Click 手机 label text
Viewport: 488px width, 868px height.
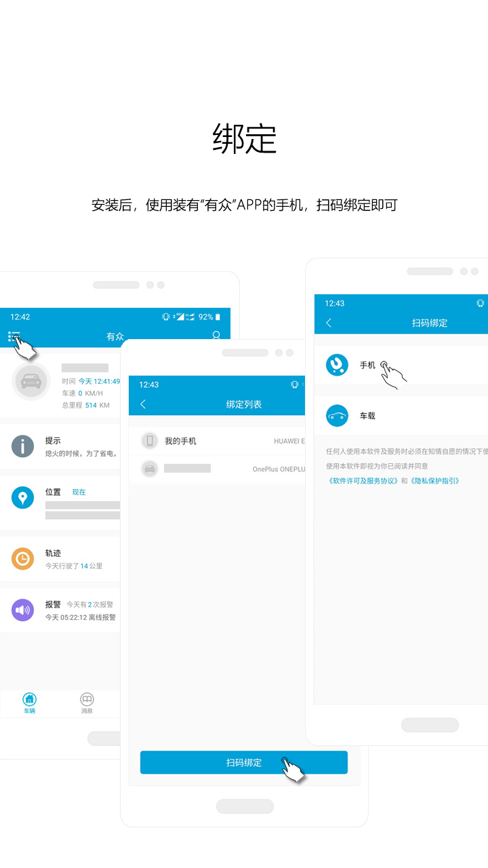[367, 365]
